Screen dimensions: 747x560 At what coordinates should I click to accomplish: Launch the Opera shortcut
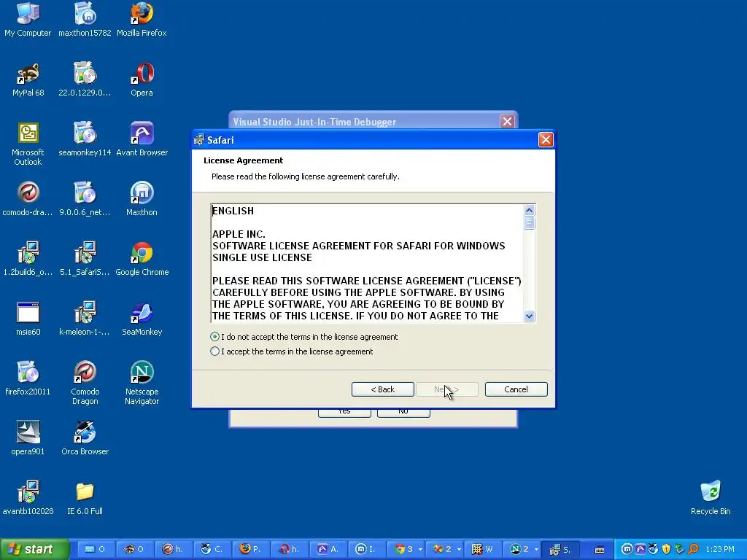pos(142,79)
